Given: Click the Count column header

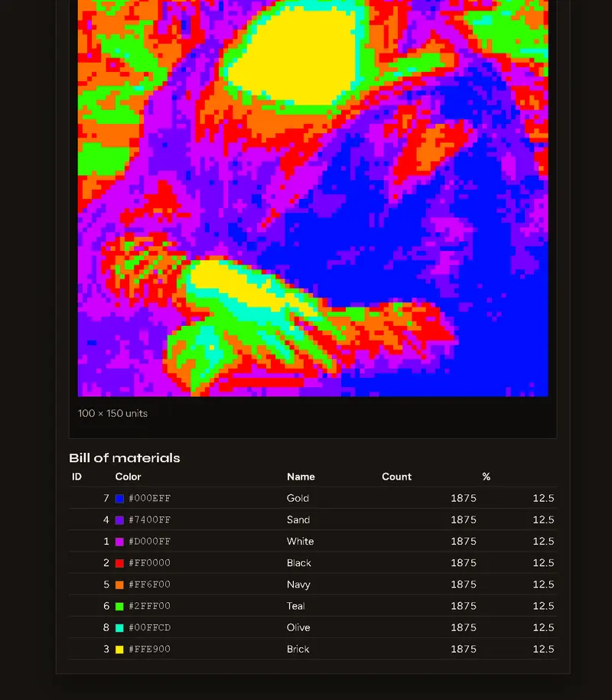Looking at the screenshot, I should pos(396,477).
